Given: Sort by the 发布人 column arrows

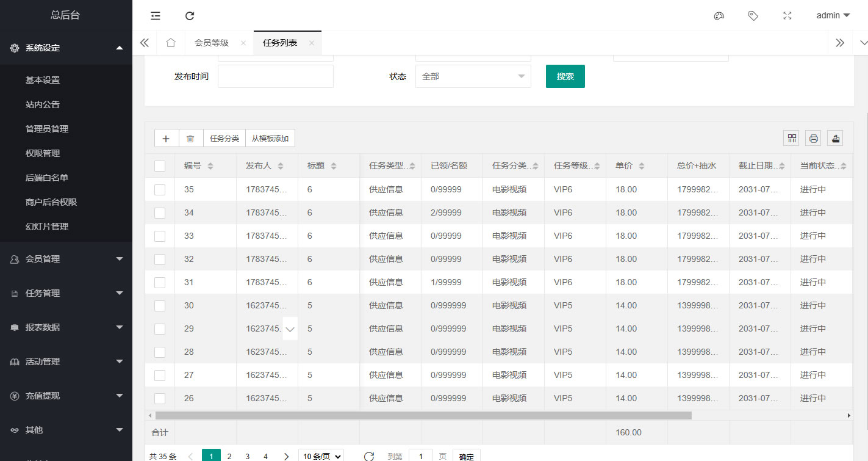Looking at the screenshot, I should 281,166.
